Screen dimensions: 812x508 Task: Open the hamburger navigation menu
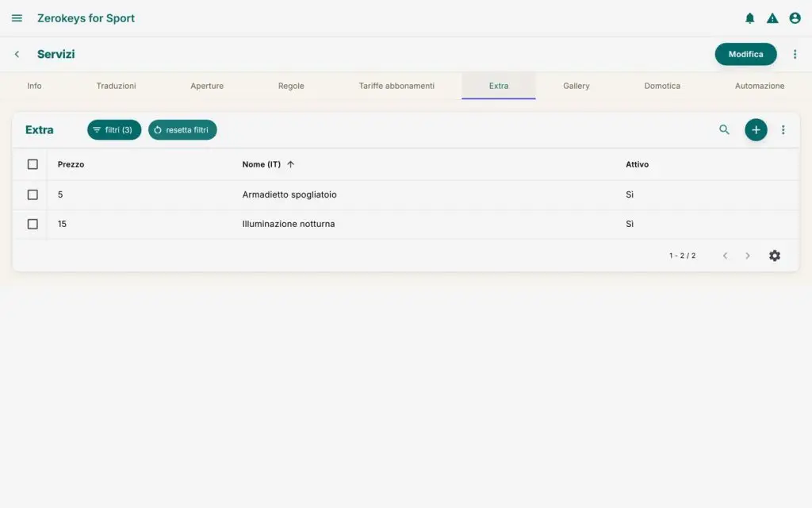17,18
